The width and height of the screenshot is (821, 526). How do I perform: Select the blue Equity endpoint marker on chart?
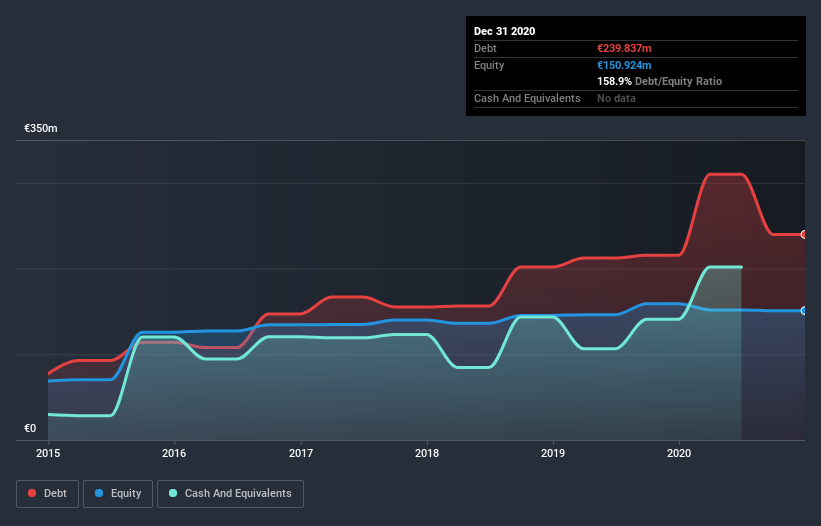[x=804, y=311]
